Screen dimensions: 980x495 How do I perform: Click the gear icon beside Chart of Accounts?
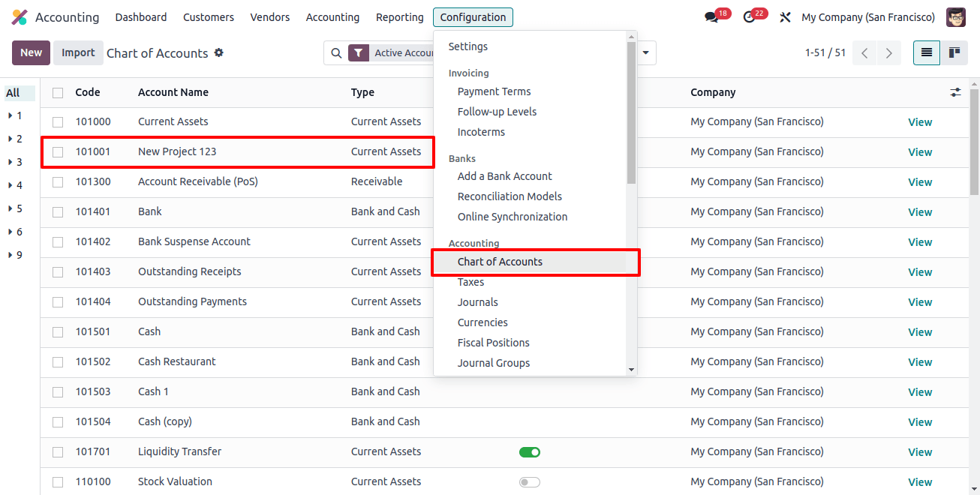219,52
